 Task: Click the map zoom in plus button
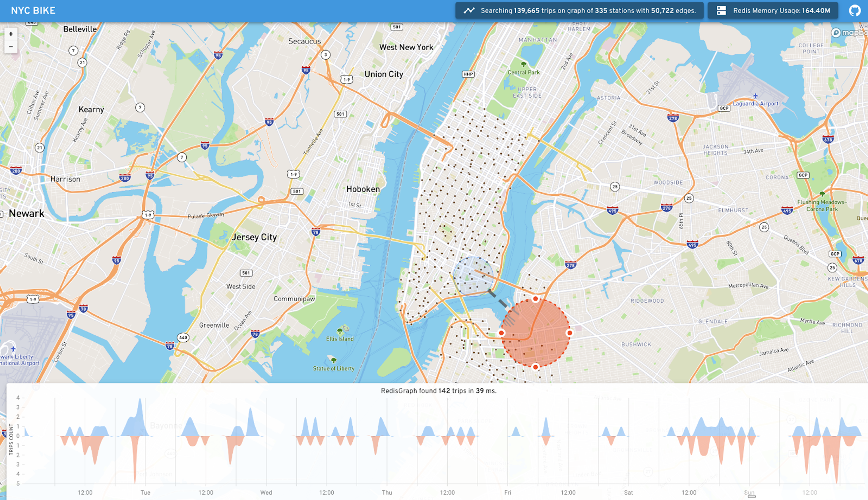pyautogui.click(x=11, y=34)
